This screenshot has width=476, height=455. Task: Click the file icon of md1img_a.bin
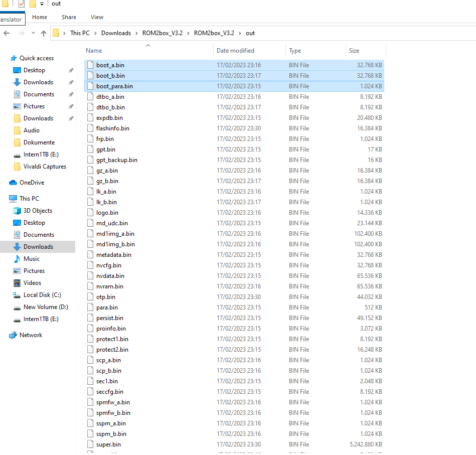pyautogui.click(x=90, y=233)
